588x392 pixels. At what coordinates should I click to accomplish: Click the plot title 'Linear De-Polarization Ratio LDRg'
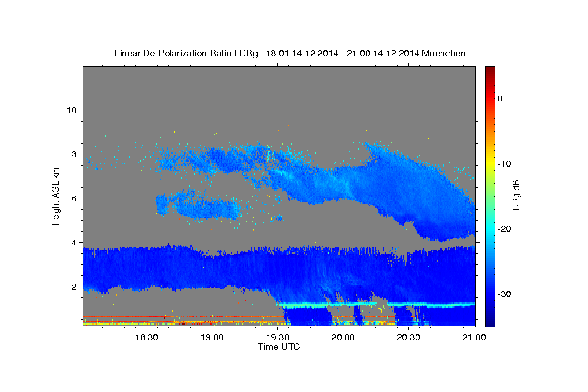click(186, 53)
